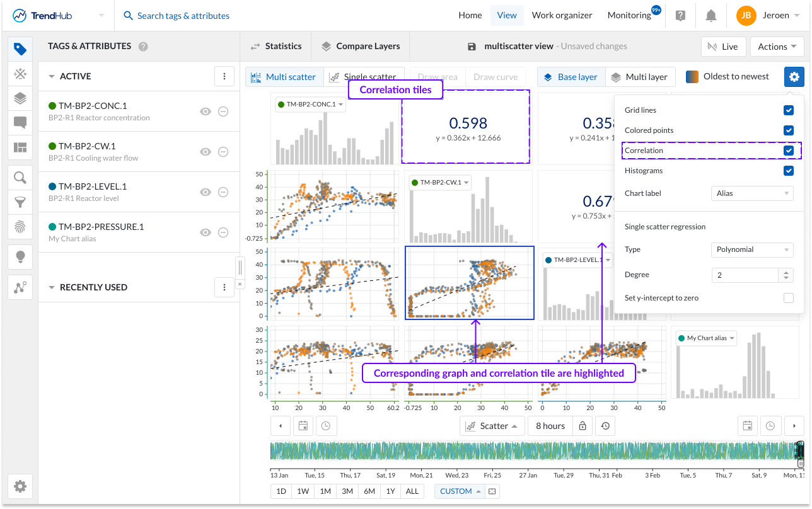
Task: Click the Compare Layers button
Action: (x=361, y=46)
